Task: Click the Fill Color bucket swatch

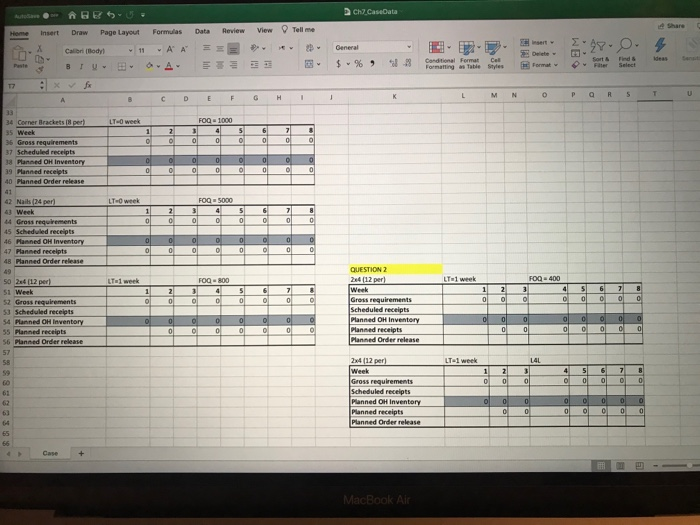Action: tap(150, 67)
